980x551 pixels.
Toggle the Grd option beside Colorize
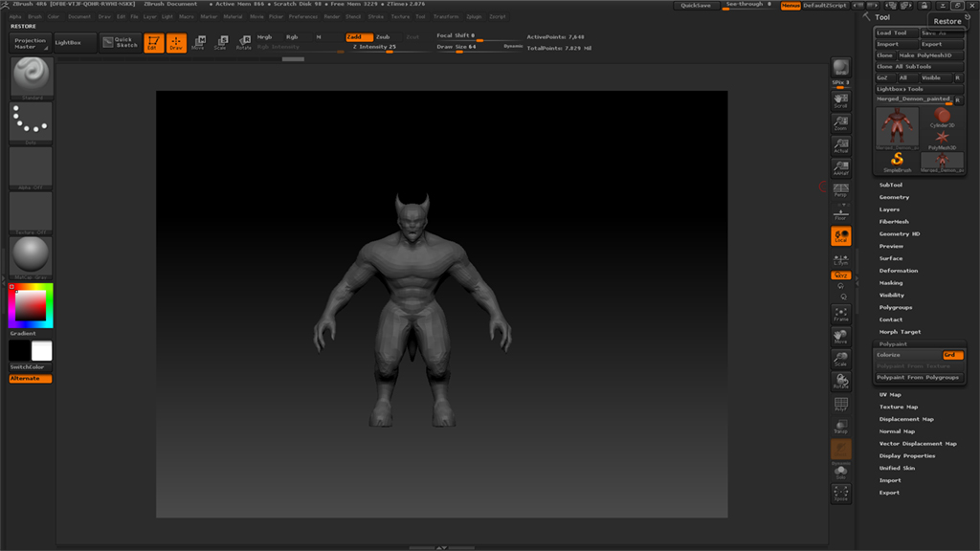pyautogui.click(x=952, y=355)
